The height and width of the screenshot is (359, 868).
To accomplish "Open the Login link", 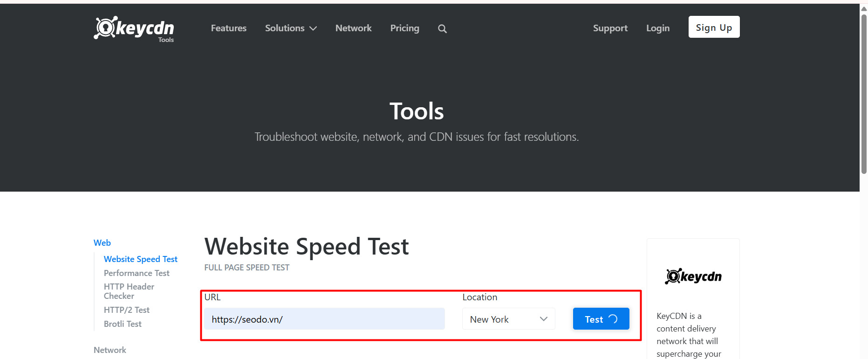I will (658, 28).
